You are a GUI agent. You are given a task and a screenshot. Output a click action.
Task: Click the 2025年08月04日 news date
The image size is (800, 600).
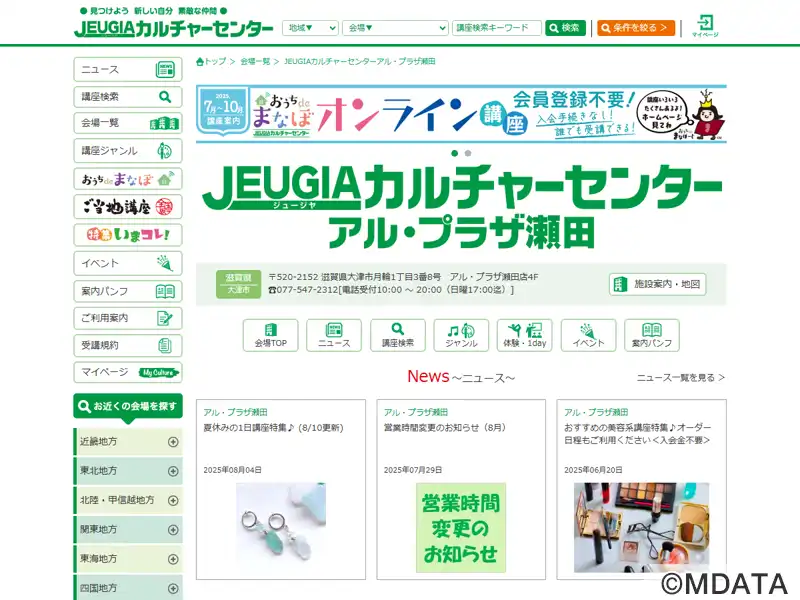tap(233, 470)
